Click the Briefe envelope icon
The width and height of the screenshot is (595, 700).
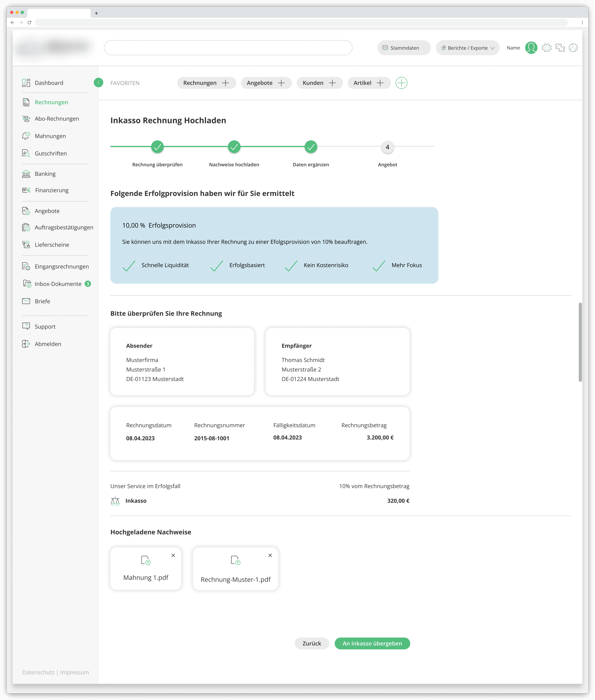click(26, 301)
